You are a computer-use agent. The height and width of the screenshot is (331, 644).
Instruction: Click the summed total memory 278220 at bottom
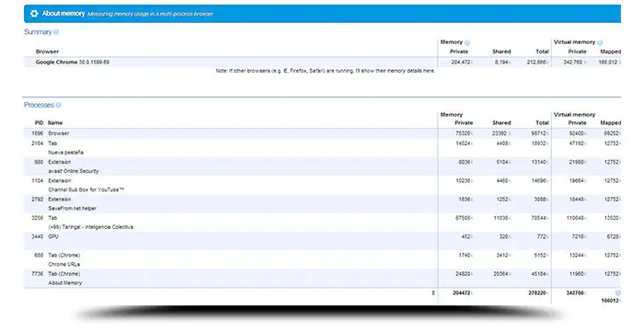pyautogui.click(x=537, y=293)
